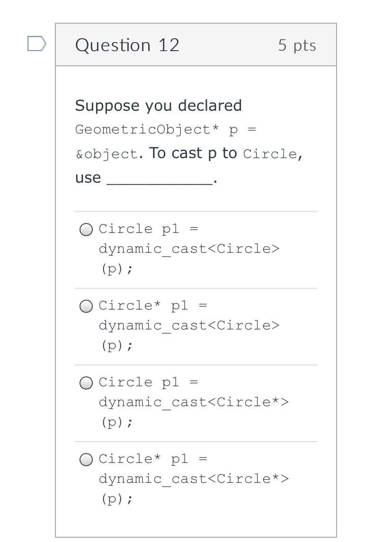The image size is (392, 542).
Task: Pick radio for "Circle* p1 = dynamic_cast<Circle*>(p);"
Action: (86, 460)
